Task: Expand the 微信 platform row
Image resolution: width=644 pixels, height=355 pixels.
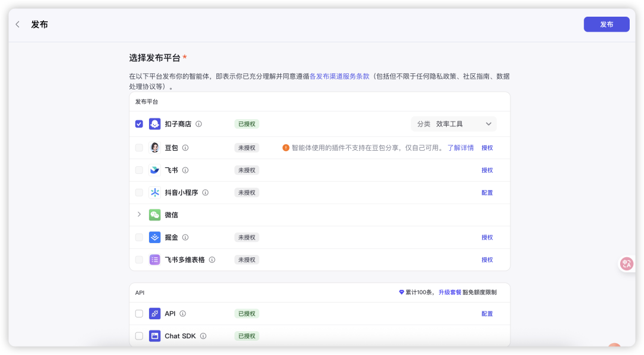Action: (139, 214)
